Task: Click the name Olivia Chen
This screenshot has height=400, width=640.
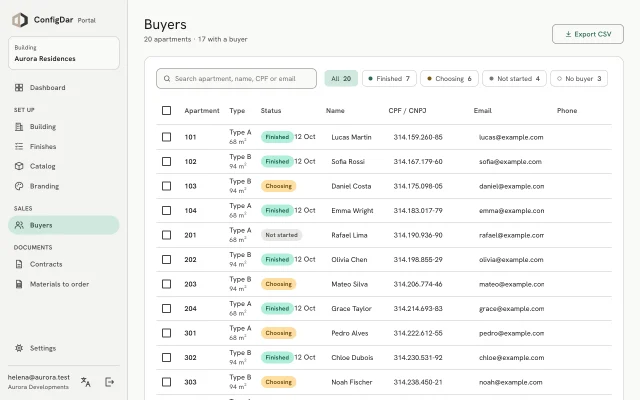Action: [x=349, y=260]
